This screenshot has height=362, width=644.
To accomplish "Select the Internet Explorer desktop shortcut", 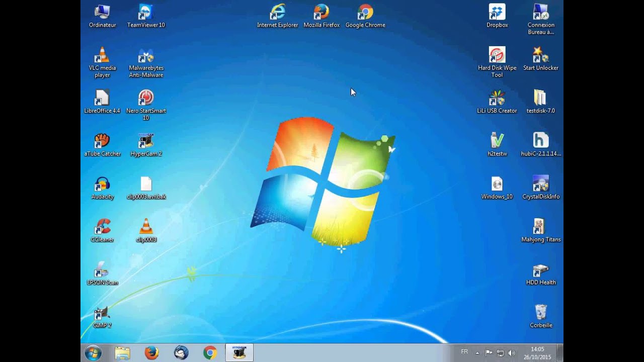I will [277, 16].
